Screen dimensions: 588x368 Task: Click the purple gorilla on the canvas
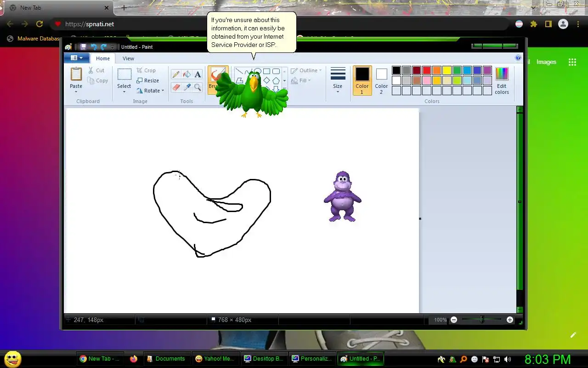pyautogui.click(x=342, y=196)
